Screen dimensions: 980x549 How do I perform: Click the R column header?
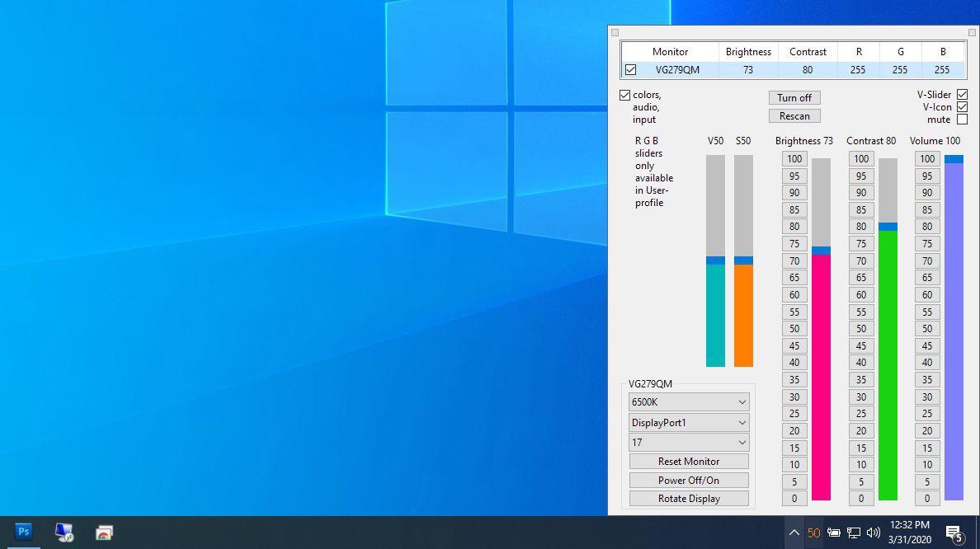click(858, 52)
